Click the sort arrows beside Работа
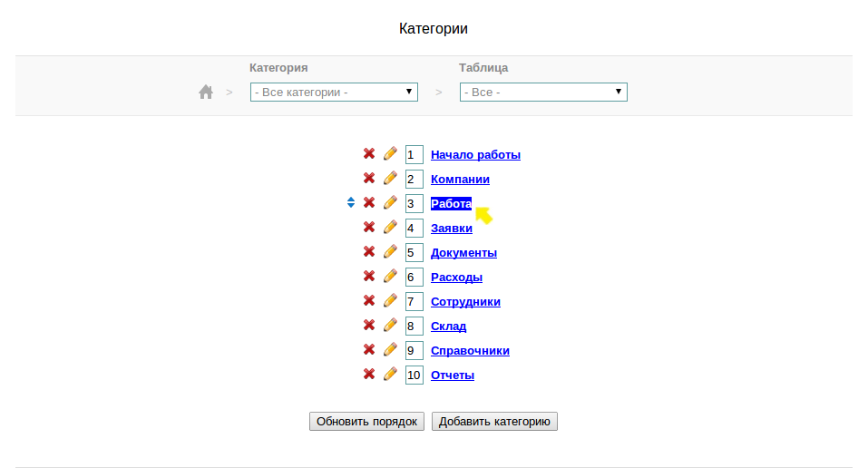 (351, 203)
